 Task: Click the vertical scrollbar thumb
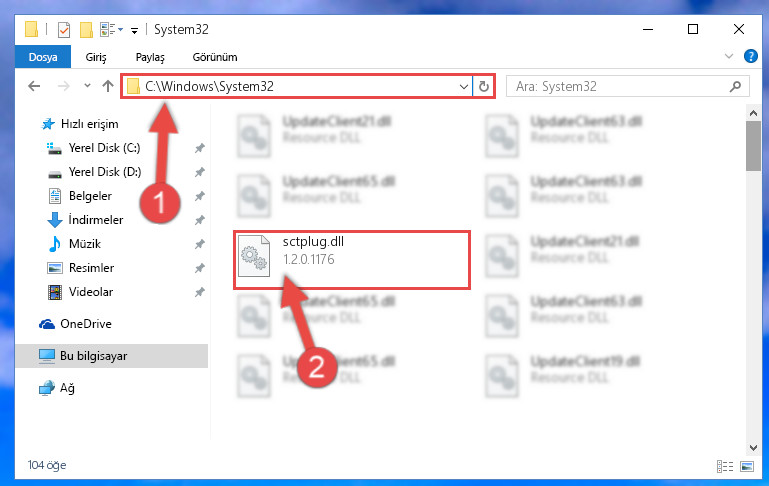[x=753, y=146]
